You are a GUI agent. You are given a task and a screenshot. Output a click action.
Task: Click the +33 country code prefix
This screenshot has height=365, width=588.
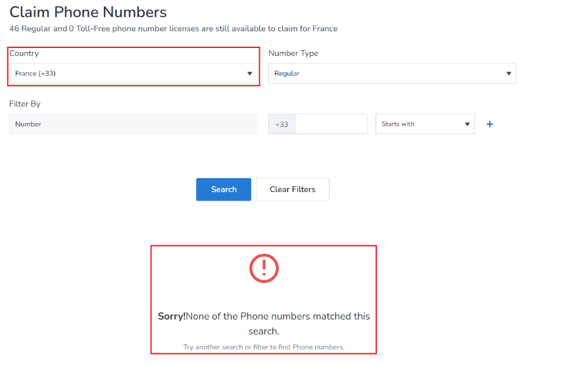point(282,124)
